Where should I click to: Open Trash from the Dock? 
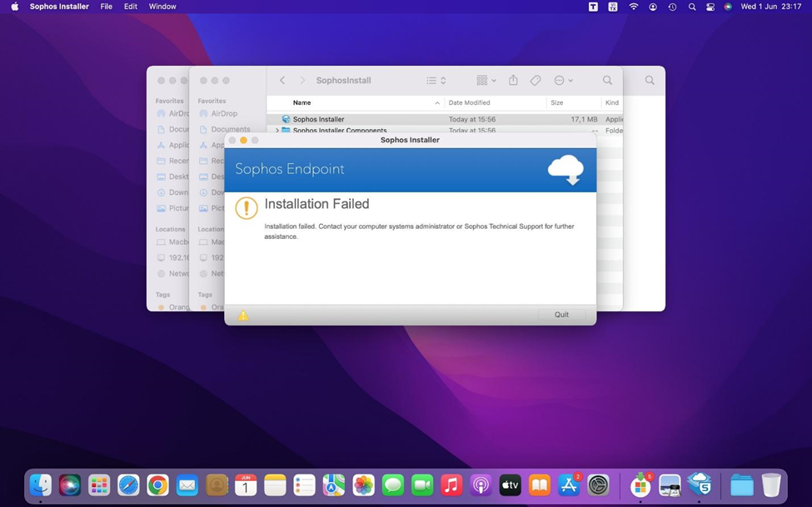[x=771, y=485]
